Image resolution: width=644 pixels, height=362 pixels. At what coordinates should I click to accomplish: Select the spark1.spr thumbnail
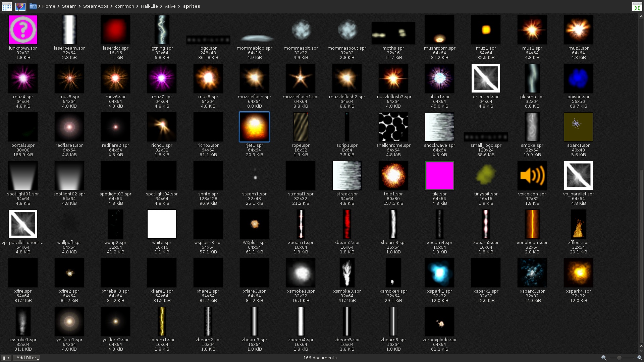click(x=578, y=127)
